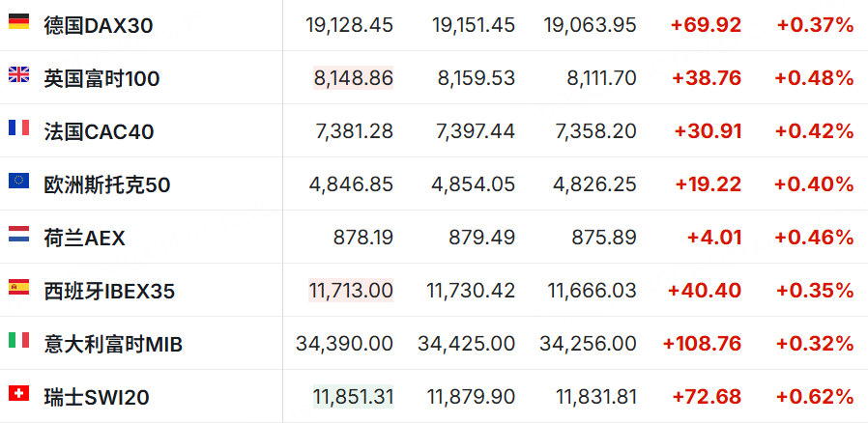Open the 荷兰AEX index link

85,238
